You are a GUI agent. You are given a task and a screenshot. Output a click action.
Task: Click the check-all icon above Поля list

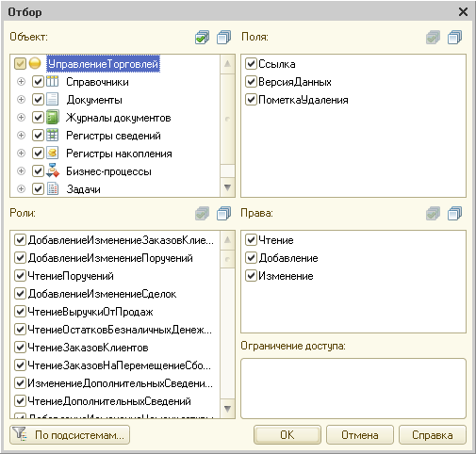[x=433, y=38]
